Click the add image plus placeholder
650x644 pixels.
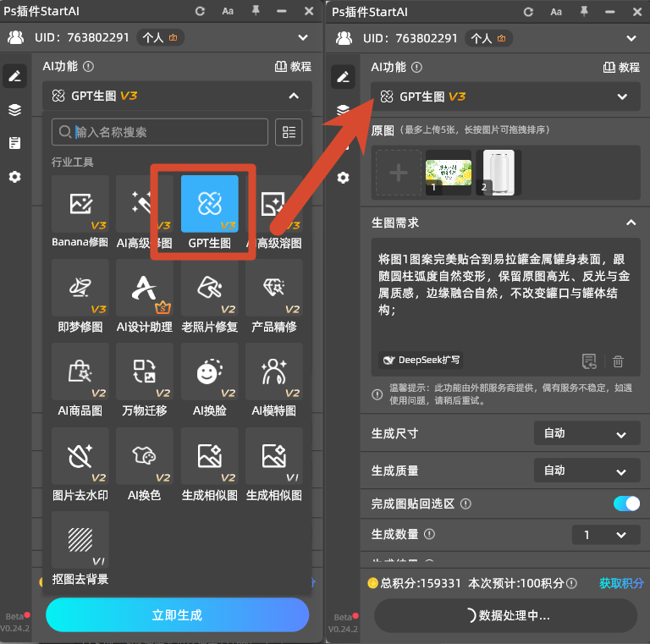(x=399, y=173)
